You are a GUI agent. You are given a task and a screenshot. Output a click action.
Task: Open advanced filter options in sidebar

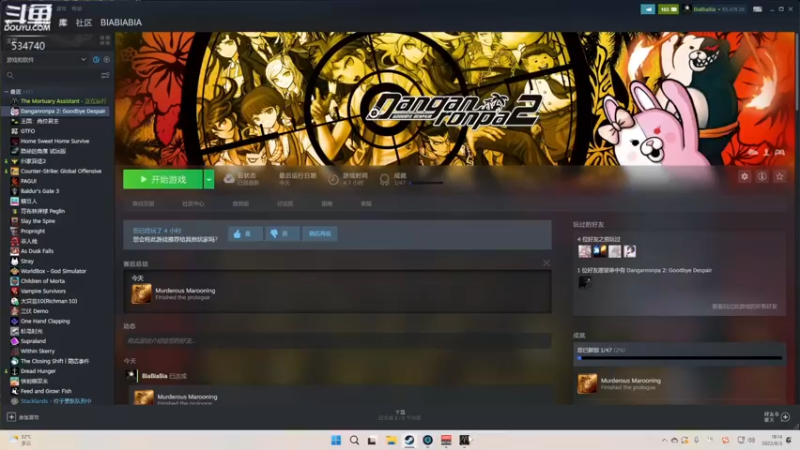click(x=105, y=76)
